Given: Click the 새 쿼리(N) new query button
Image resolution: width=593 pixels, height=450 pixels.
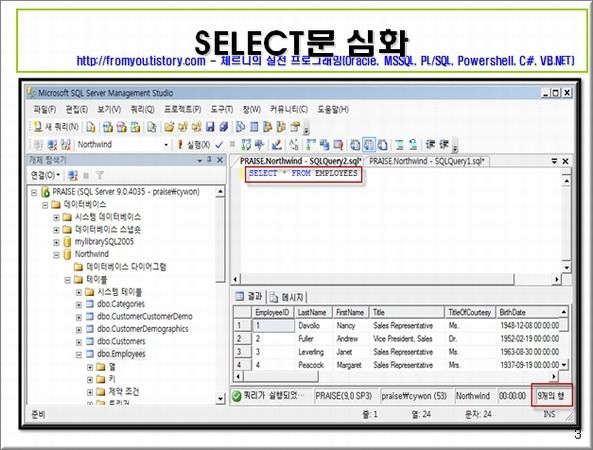Looking at the screenshot, I should click(56, 127).
